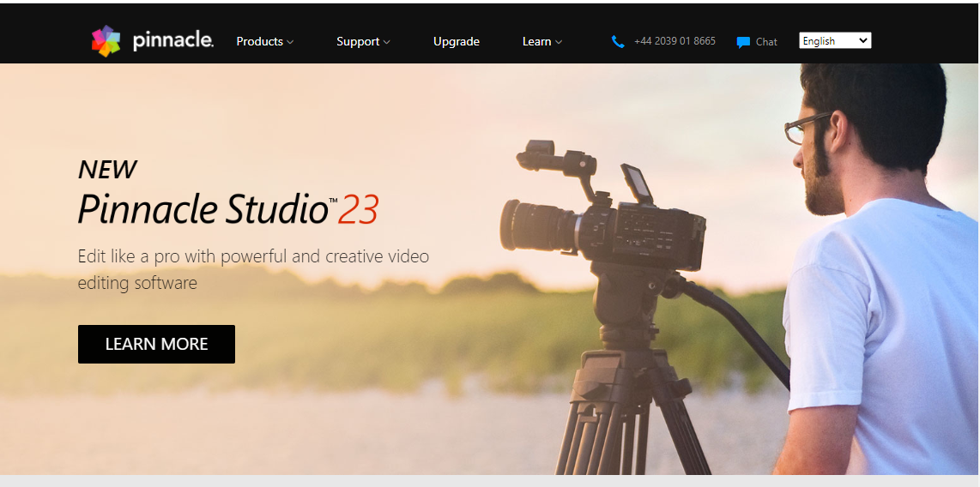Go to the Upgrade page
This screenshot has width=980, height=487.
click(457, 41)
